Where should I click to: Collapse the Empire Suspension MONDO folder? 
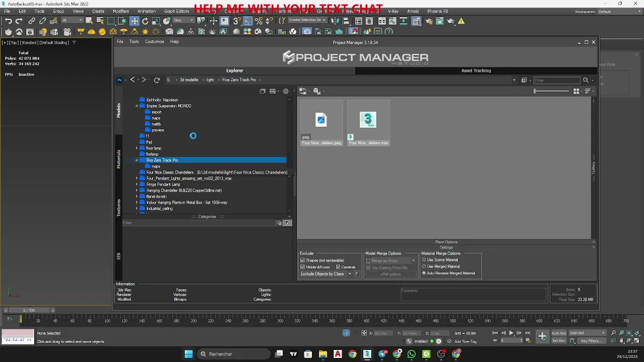point(136,106)
